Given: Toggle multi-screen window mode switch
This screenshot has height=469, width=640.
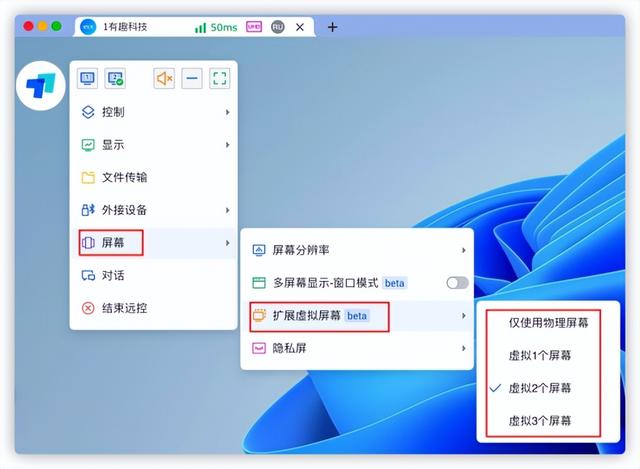Looking at the screenshot, I should click(x=457, y=283).
